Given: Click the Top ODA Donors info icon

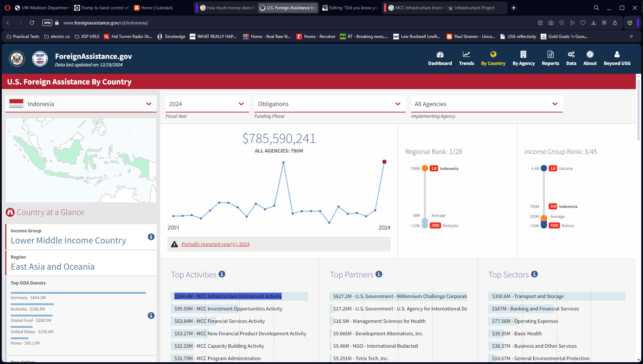Looking at the screenshot, I should coord(151,315).
